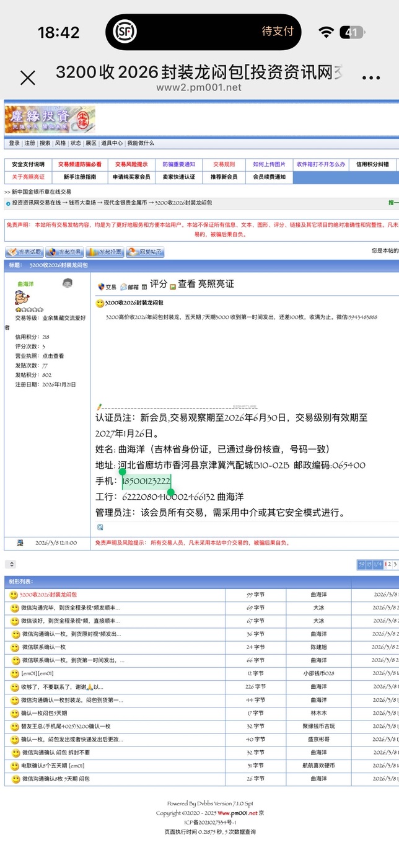Click the 发表话题 post topic button
399x868 pixels.
click(x=24, y=252)
